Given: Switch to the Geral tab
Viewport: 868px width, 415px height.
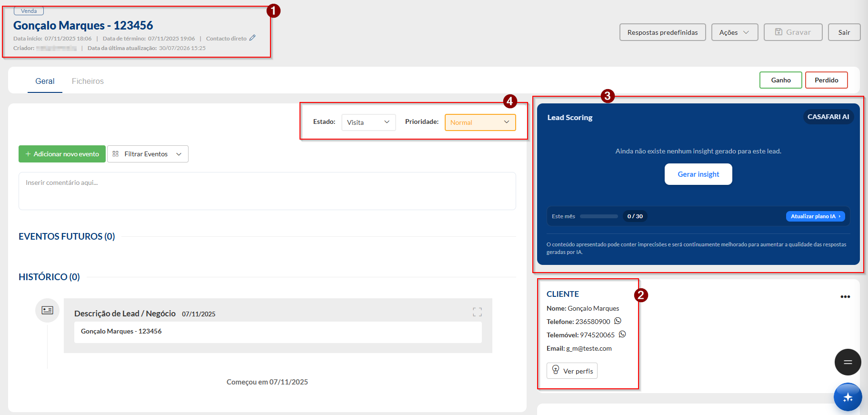Looking at the screenshot, I should tap(45, 81).
